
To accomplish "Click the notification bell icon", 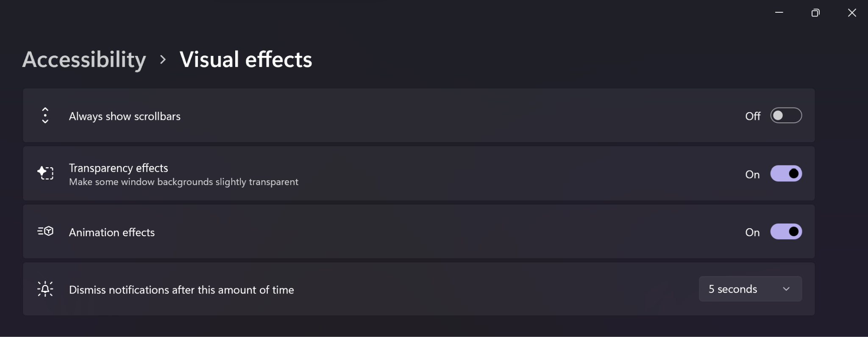I will click(x=45, y=289).
